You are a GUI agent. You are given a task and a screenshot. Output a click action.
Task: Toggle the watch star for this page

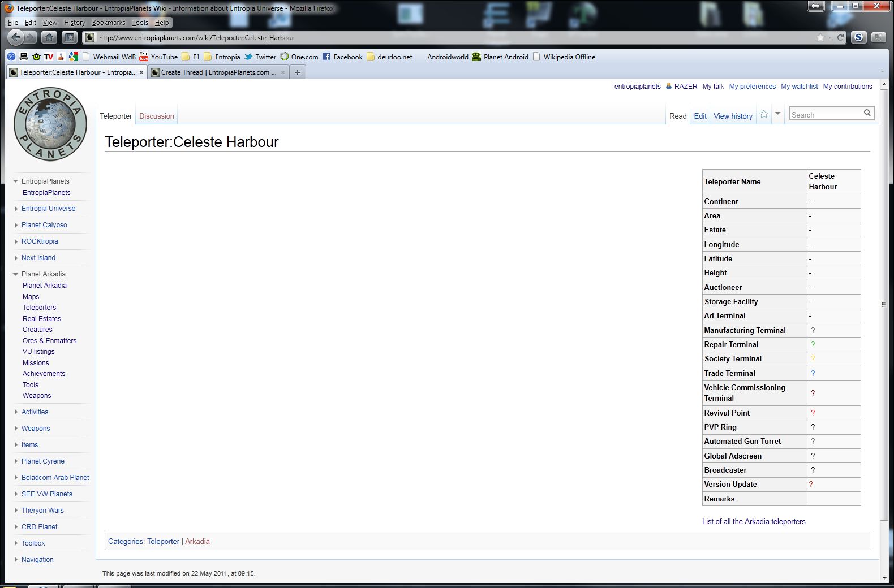pyautogui.click(x=764, y=114)
